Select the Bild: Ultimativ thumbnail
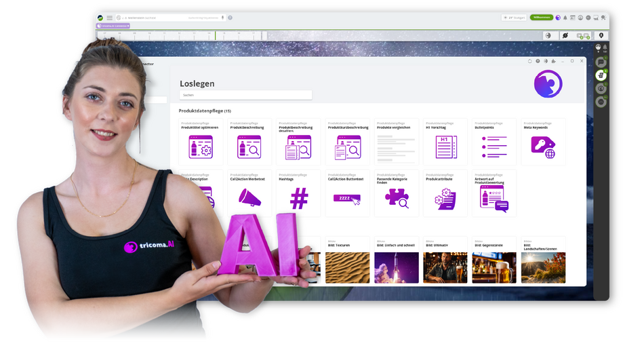The height and width of the screenshot is (352, 644). coord(445,267)
